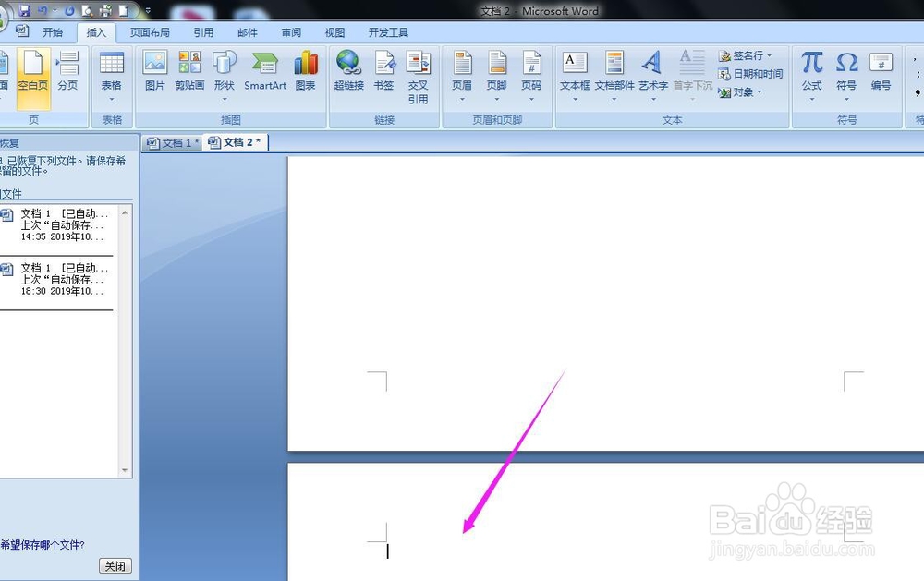Open recovered 文档 1 saved at 14:35
924x581 pixels.
[x=56, y=225]
